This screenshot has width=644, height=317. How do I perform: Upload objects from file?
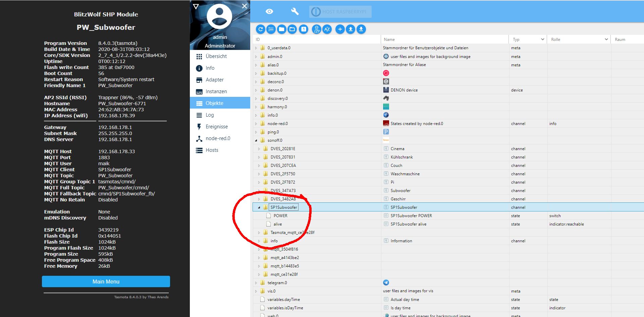point(351,29)
